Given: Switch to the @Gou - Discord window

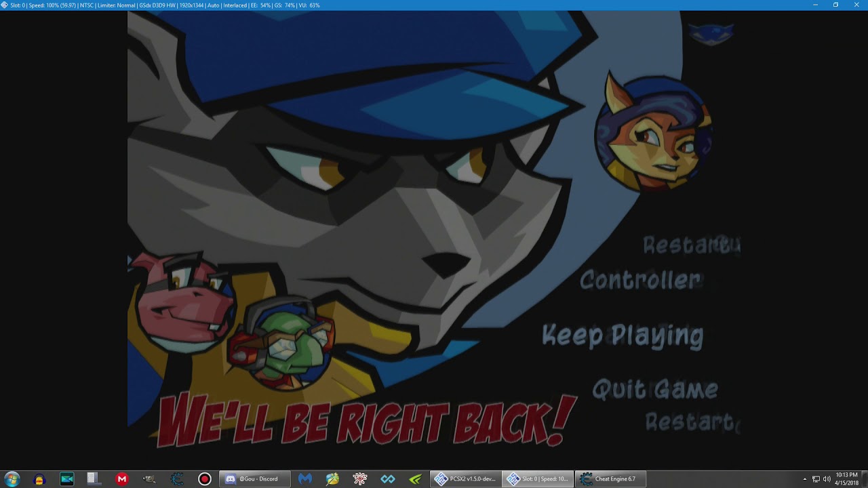Looking at the screenshot, I should click(x=255, y=479).
